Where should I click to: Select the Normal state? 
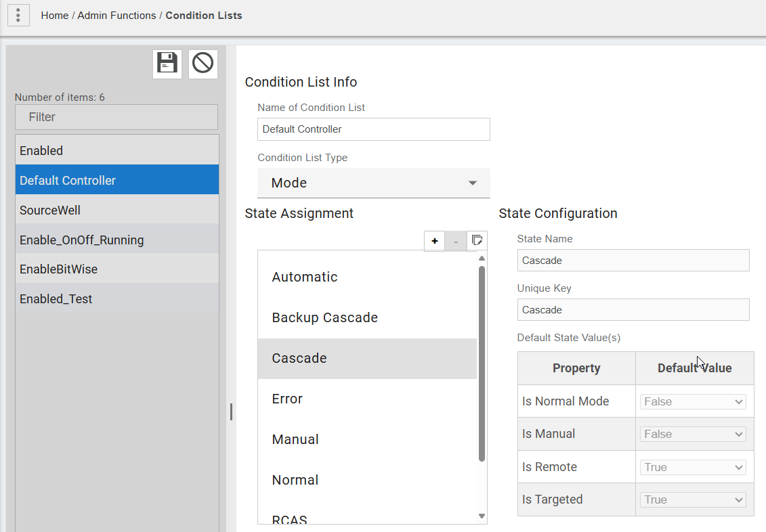367,480
